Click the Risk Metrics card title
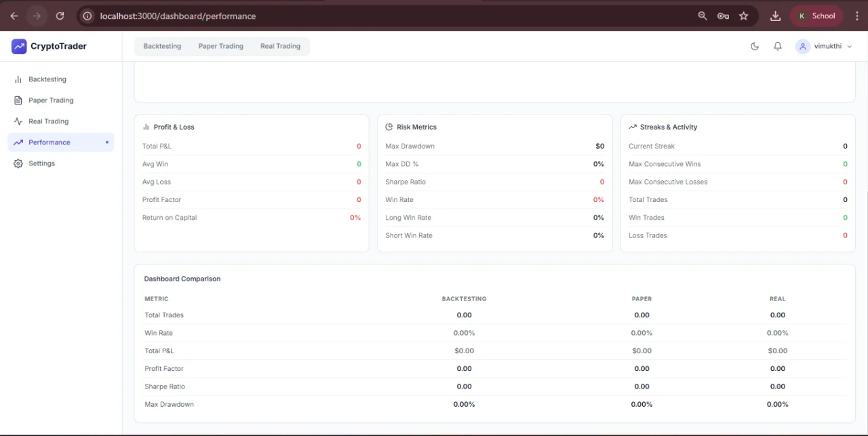This screenshot has height=436, width=868. pyautogui.click(x=416, y=127)
